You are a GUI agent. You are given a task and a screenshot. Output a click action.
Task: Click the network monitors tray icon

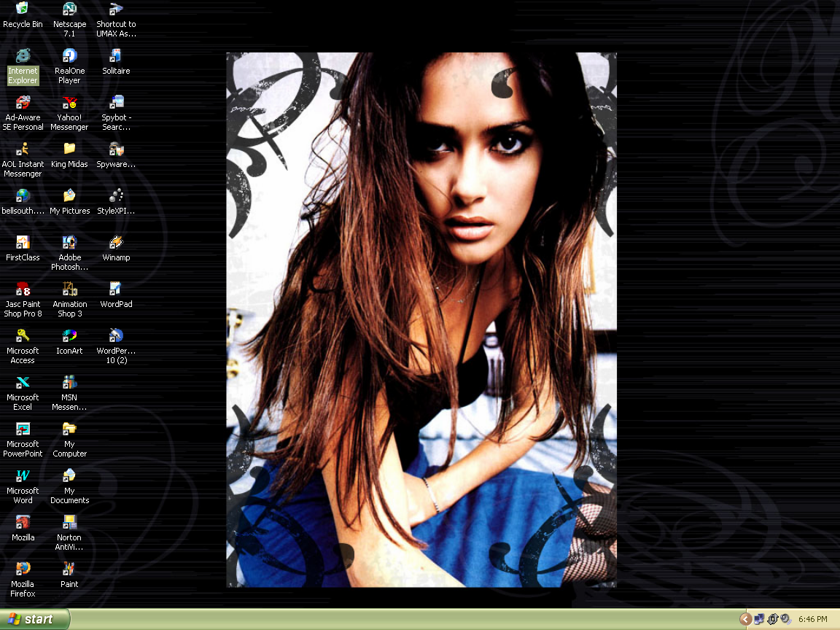tap(759, 619)
